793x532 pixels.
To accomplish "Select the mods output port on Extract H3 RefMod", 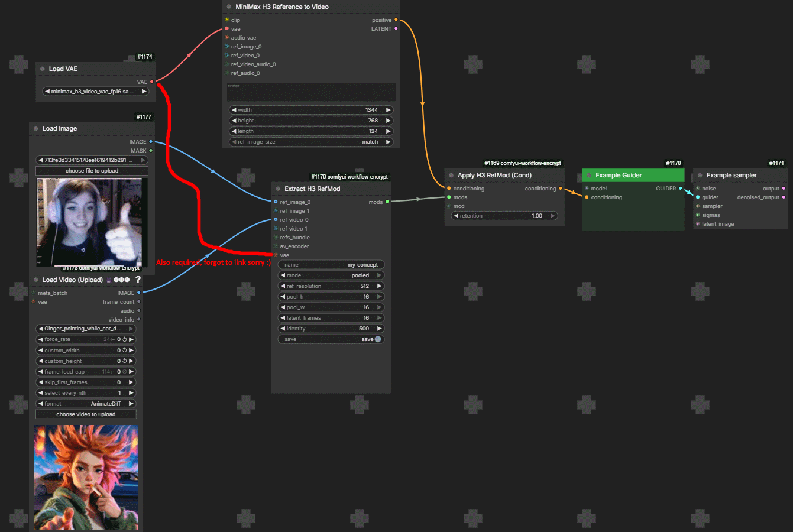I will [387, 202].
